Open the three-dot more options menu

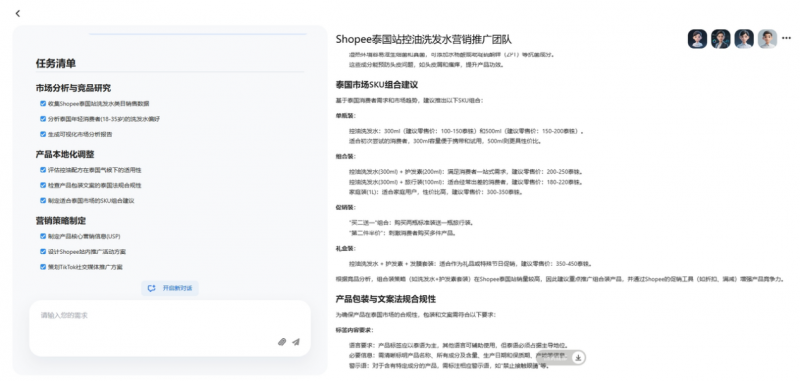coord(786,38)
